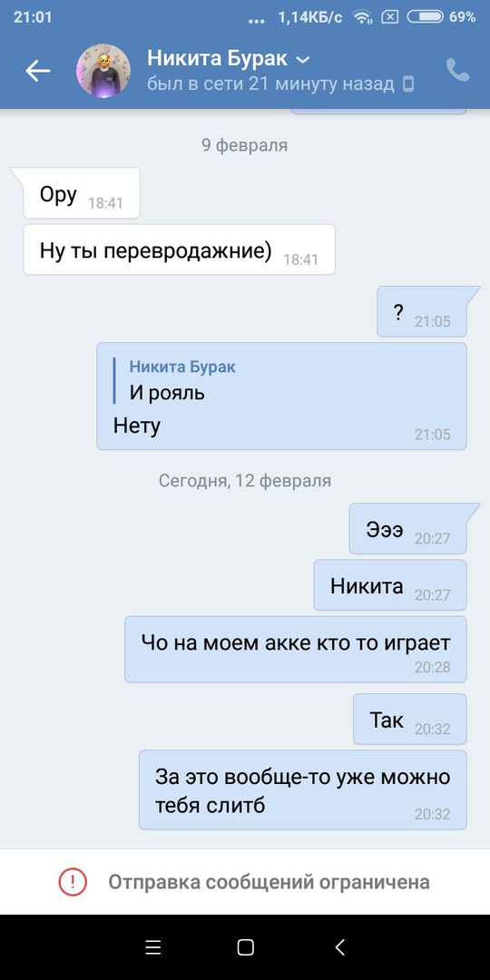This screenshot has width=490, height=980.
Task: Tap the Android system back chevron
Action: pyautogui.click(x=339, y=947)
